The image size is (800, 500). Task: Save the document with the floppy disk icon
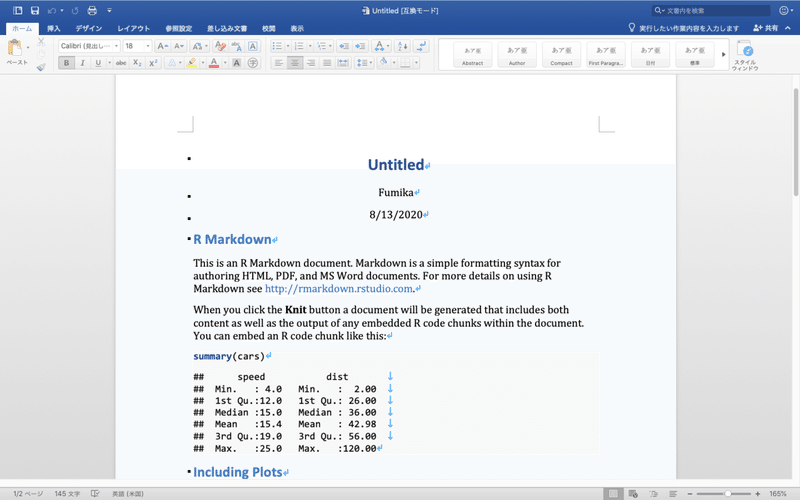(x=35, y=10)
